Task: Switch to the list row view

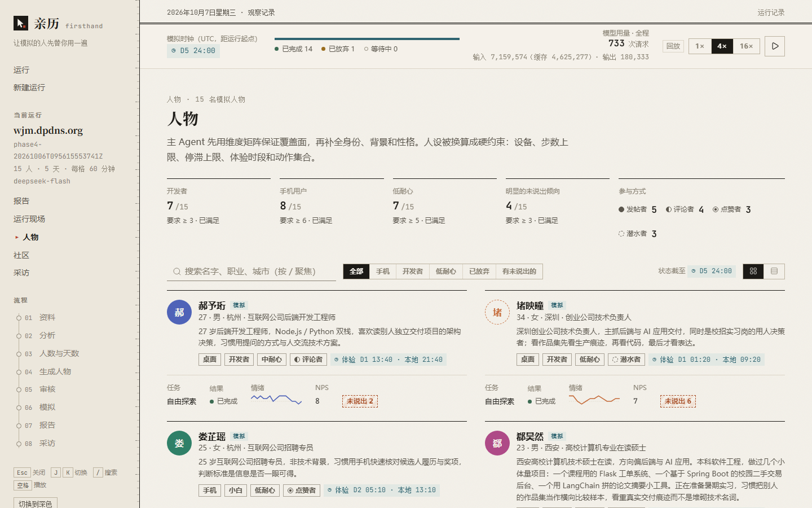Action: coord(774,271)
